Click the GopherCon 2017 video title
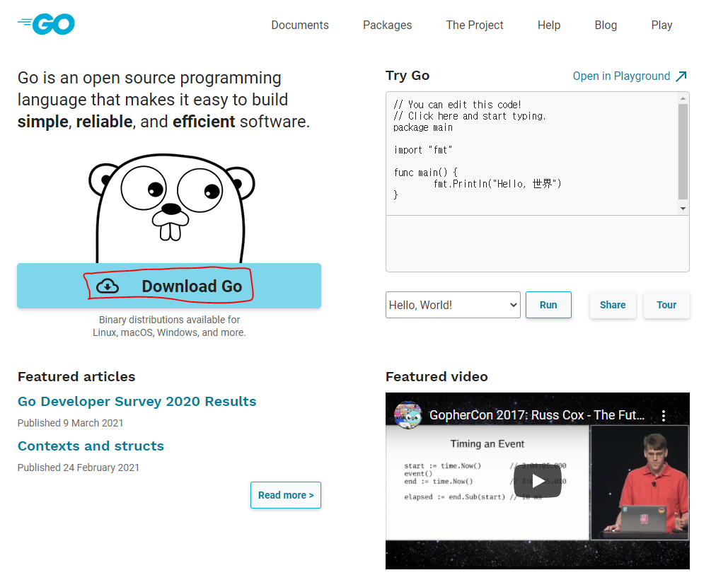Screen dimensions: 728x575 pyautogui.click(x=537, y=415)
